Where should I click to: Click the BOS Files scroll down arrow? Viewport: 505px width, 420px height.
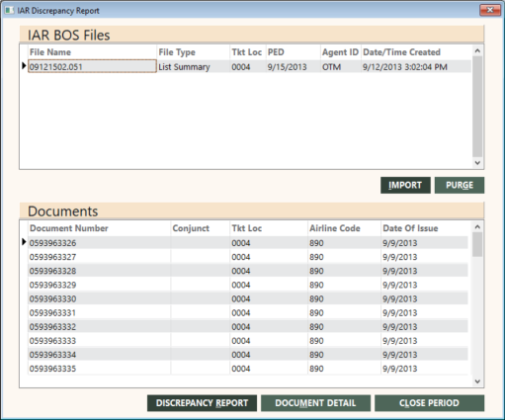(x=477, y=163)
